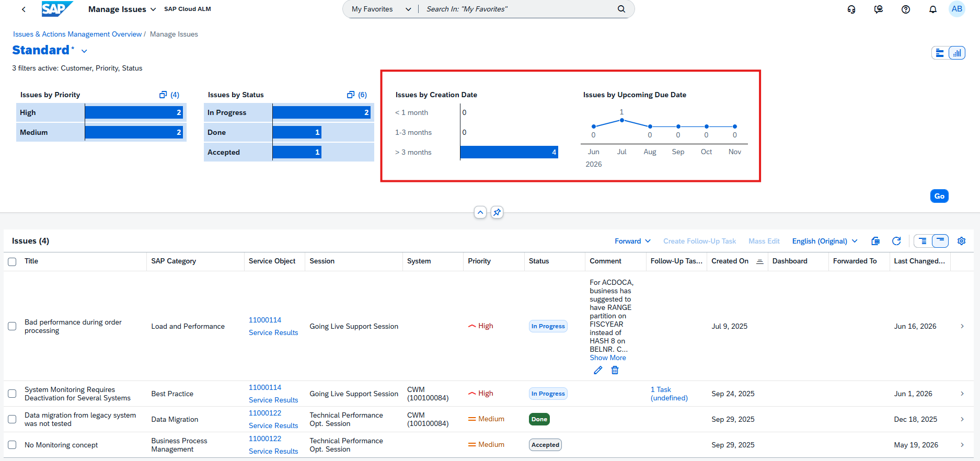This screenshot has width=980, height=461.
Task: Check the 'Bad performance during order processing' row
Action: (12, 326)
